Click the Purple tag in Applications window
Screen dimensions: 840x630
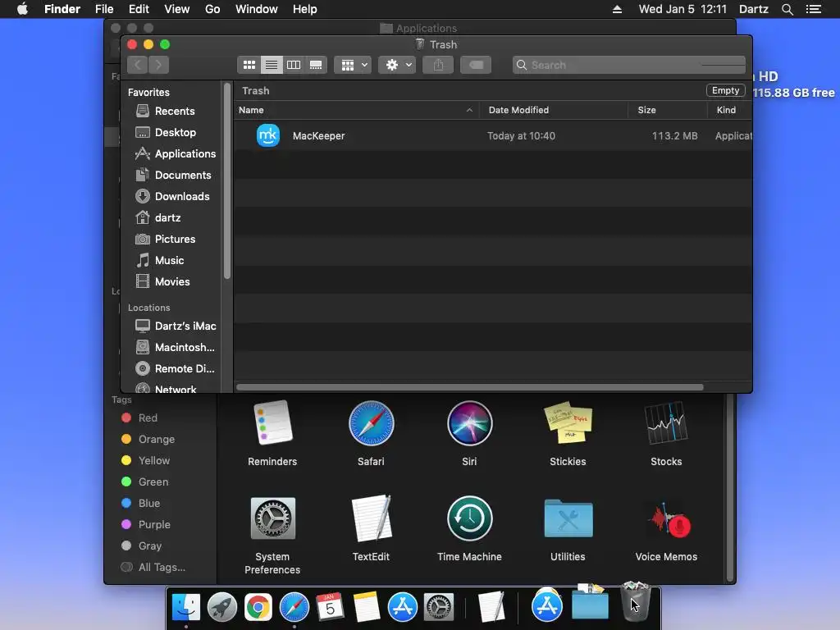(x=145, y=525)
